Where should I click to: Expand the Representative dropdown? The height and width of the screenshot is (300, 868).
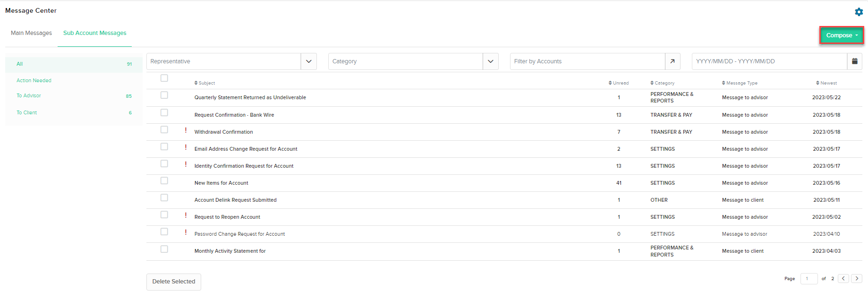[308, 61]
